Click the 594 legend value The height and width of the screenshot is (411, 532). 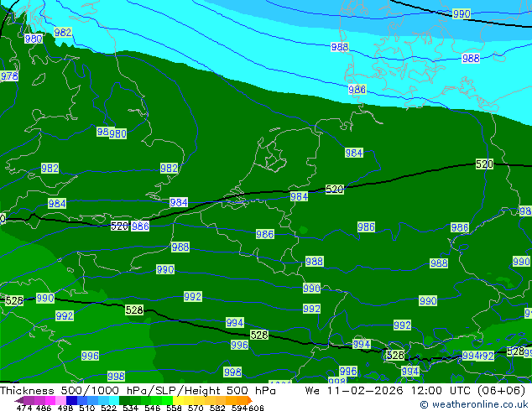(239, 408)
